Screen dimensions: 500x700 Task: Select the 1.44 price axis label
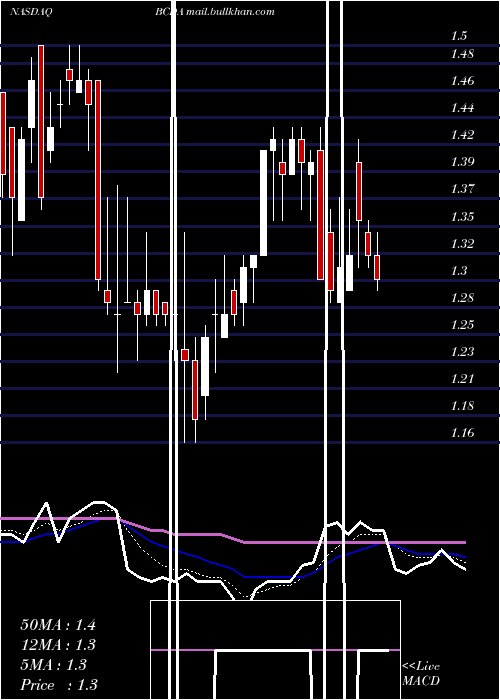pos(462,108)
